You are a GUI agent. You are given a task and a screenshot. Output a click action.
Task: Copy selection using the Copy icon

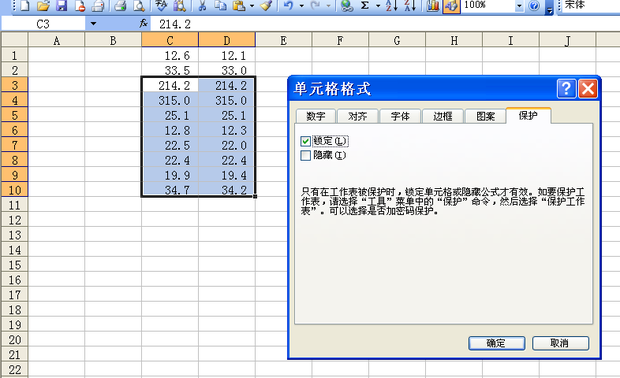221,5
